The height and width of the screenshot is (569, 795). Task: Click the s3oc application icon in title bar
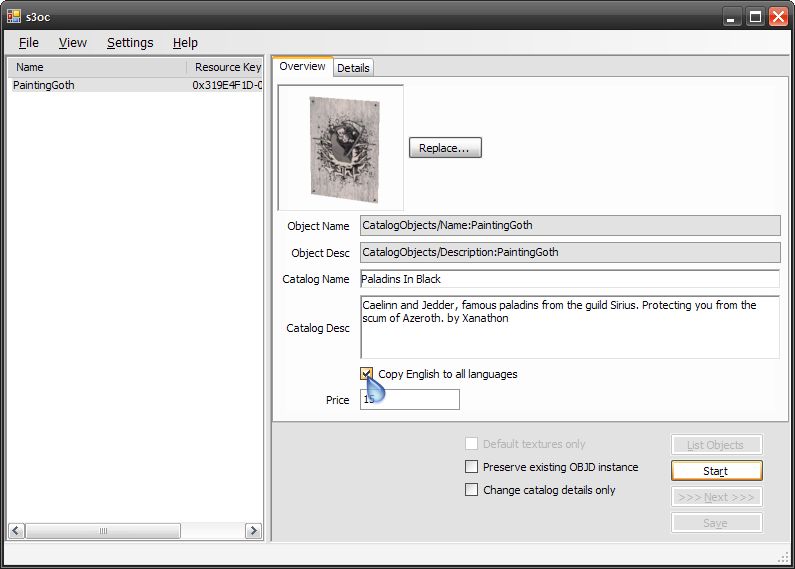click(14, 16)
